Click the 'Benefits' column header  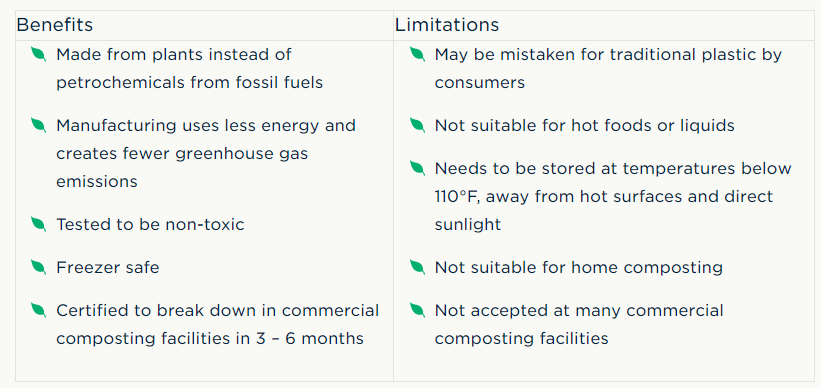pyautogui.click(x=54, y=25)
